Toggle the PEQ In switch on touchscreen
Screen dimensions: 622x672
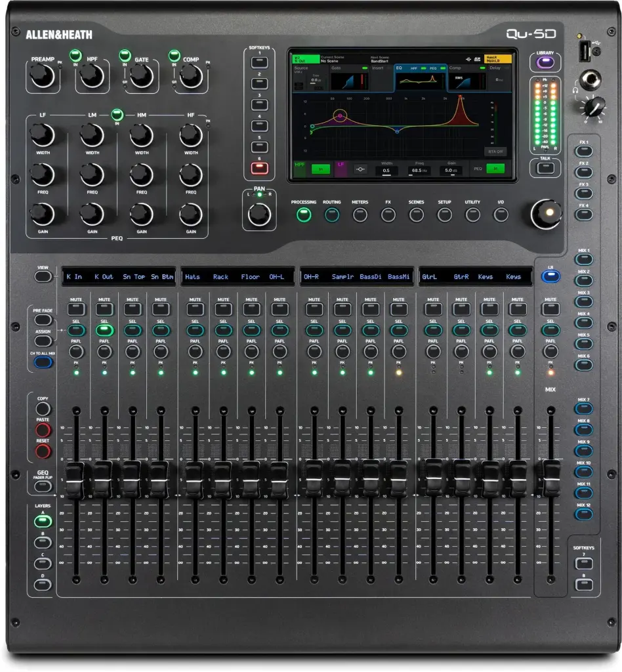[x=495, y=169]
